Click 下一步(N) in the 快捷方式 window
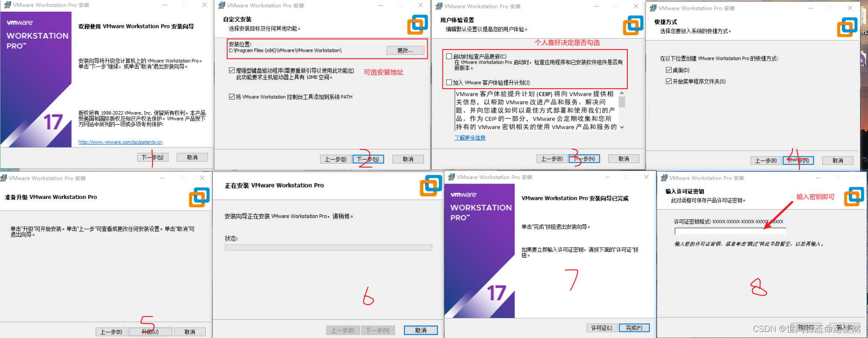Image resolution: width=868 pixels, height=338 pixels. 799,161
